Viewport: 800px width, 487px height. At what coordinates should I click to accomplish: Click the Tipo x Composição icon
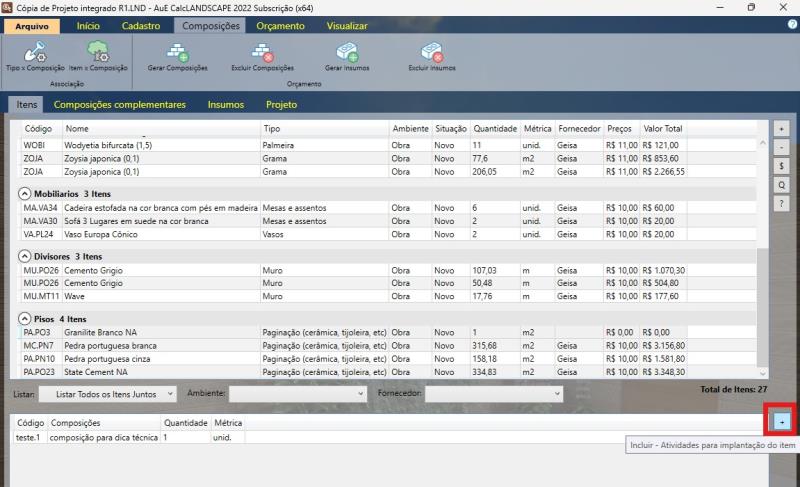pos(35,52)
